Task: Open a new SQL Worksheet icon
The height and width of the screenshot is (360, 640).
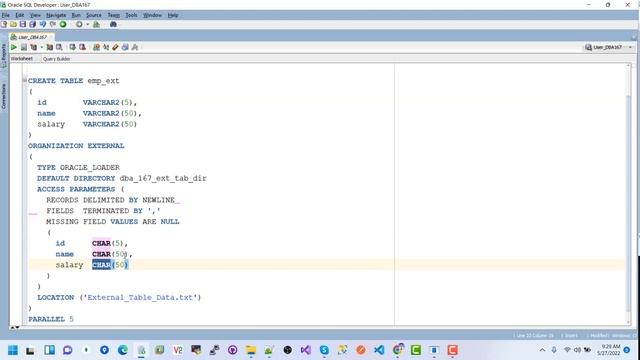Action: (96, 24)
